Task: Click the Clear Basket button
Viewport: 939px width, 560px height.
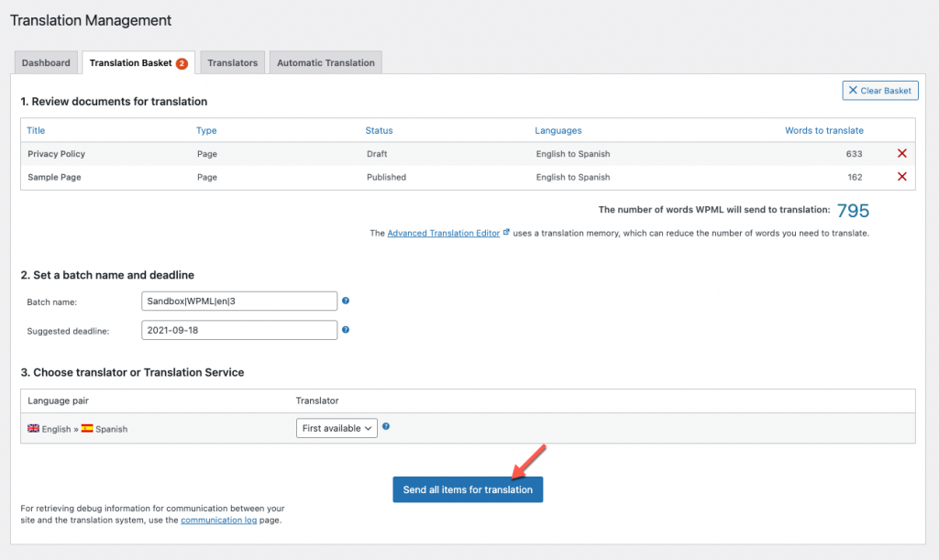Action: coord(879,90)
